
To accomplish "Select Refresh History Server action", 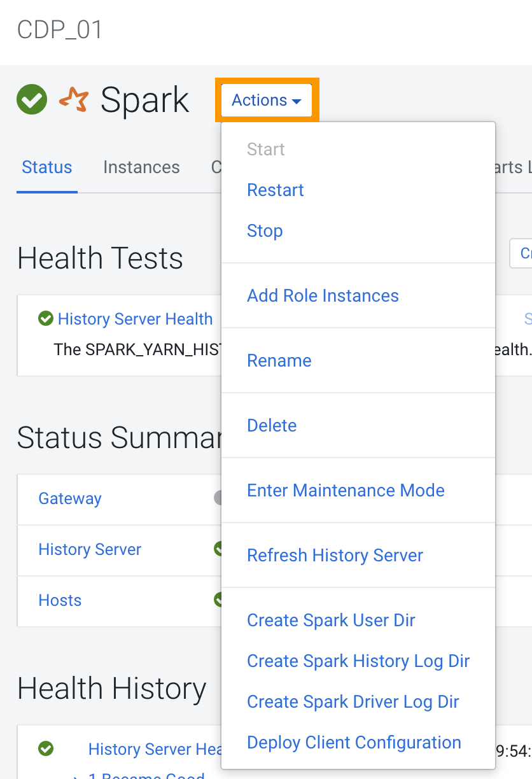I will pos(335,556).
